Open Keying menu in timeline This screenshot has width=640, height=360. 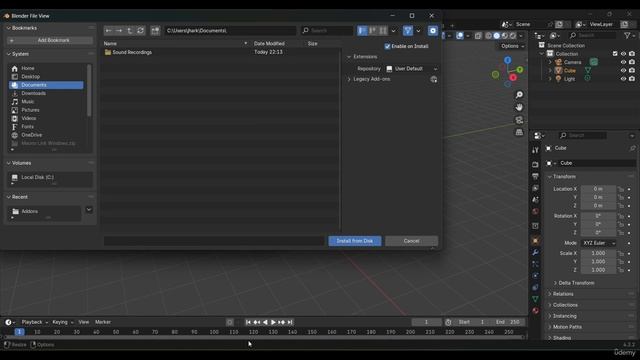coord(62,322)
